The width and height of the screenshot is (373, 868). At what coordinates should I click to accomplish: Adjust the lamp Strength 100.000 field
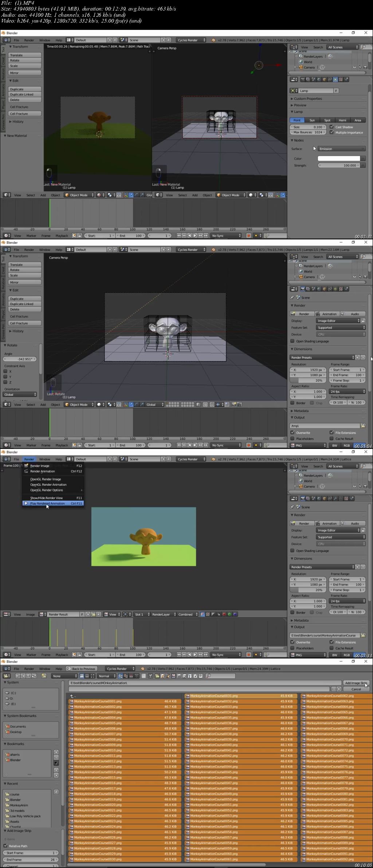(x=339, y=165)
